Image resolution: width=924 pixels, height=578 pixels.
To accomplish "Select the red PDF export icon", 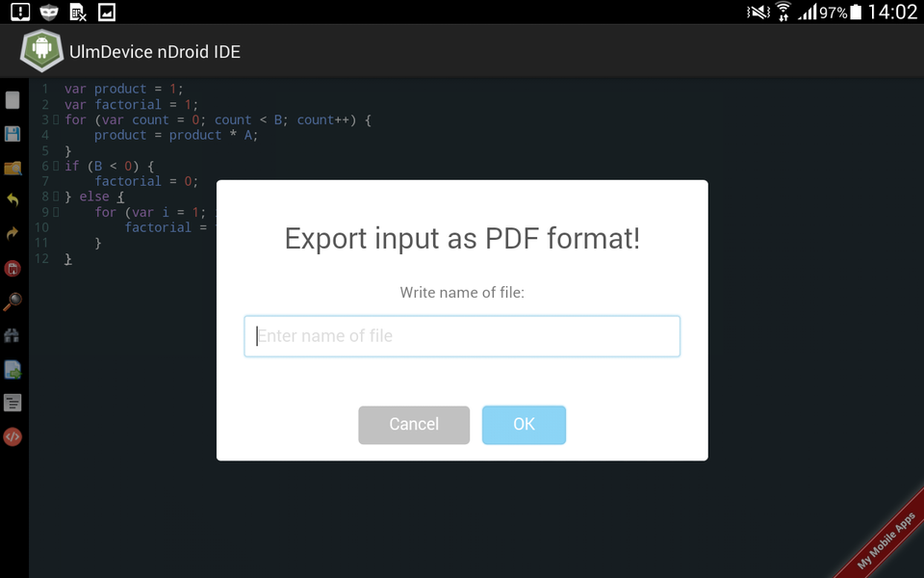I will pos(13,269).
